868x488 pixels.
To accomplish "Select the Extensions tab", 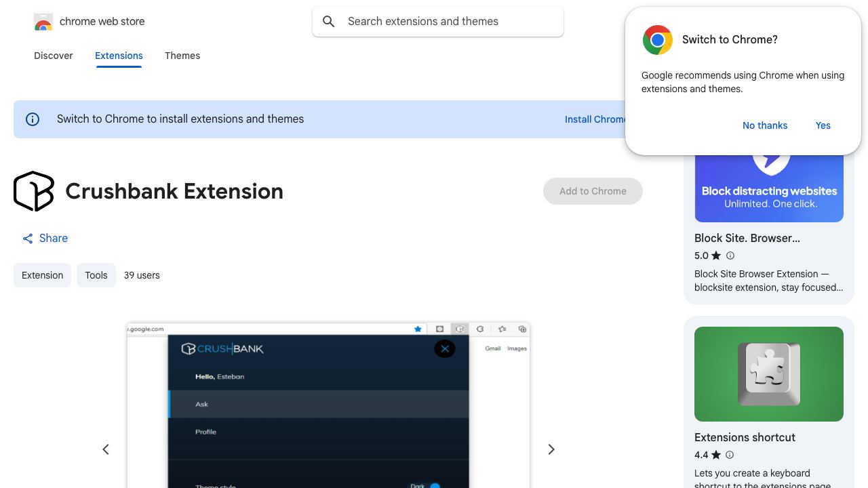I will click(119, 56).
